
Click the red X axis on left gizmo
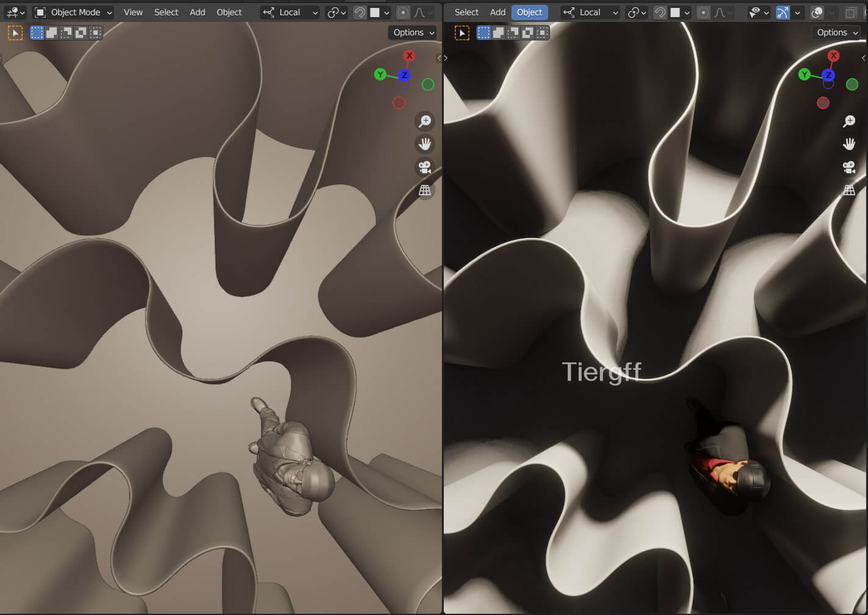coord(409,56)
